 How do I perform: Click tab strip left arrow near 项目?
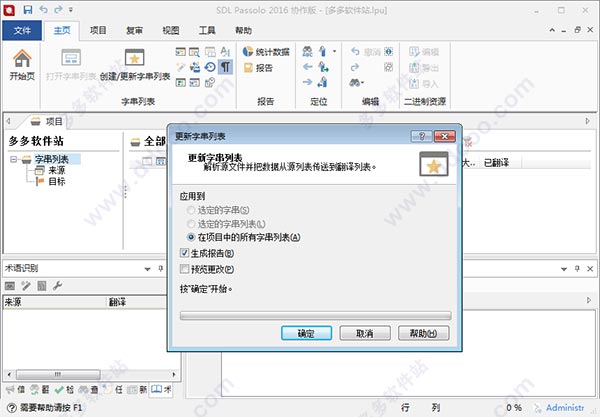click(8, 121)
